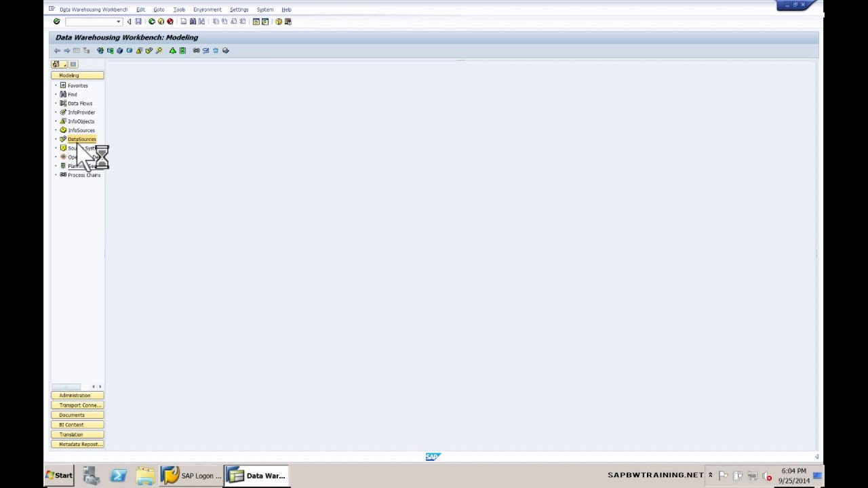
Task: Click the blue forward arrow in application toolbar
Action: tap(66, 51)
